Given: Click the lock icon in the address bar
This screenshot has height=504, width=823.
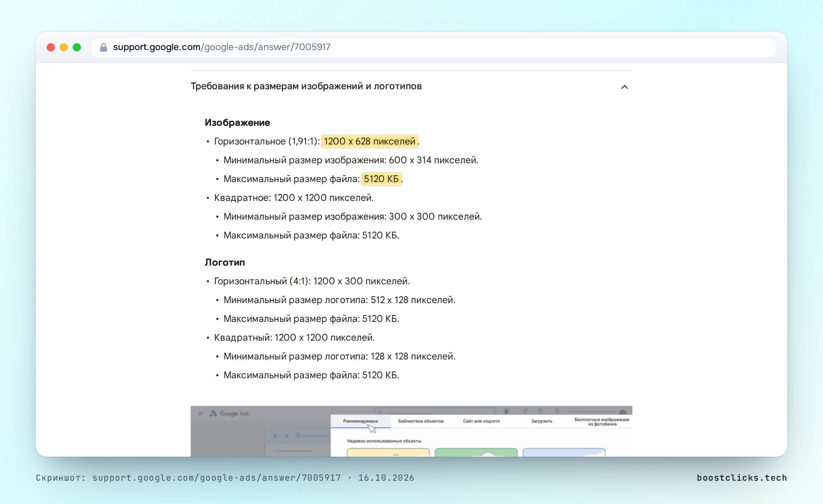Looking at the screenshot, I should coord(103,47).
